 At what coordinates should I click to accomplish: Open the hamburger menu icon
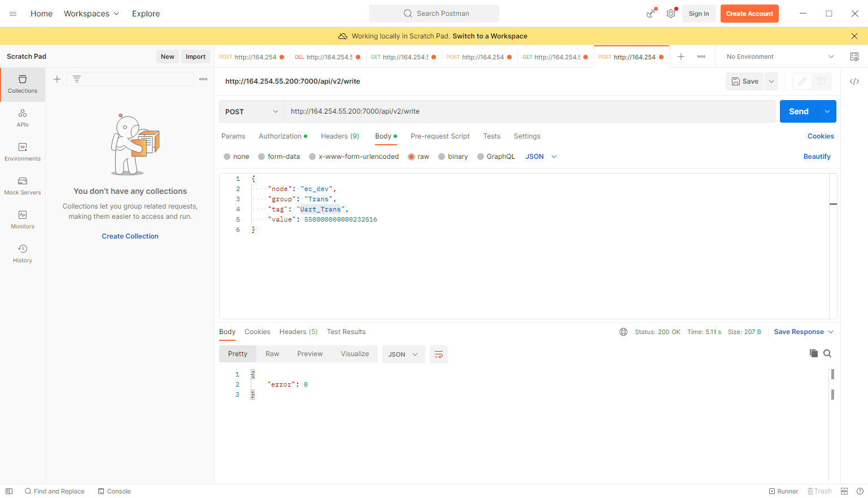pos(13,14)
